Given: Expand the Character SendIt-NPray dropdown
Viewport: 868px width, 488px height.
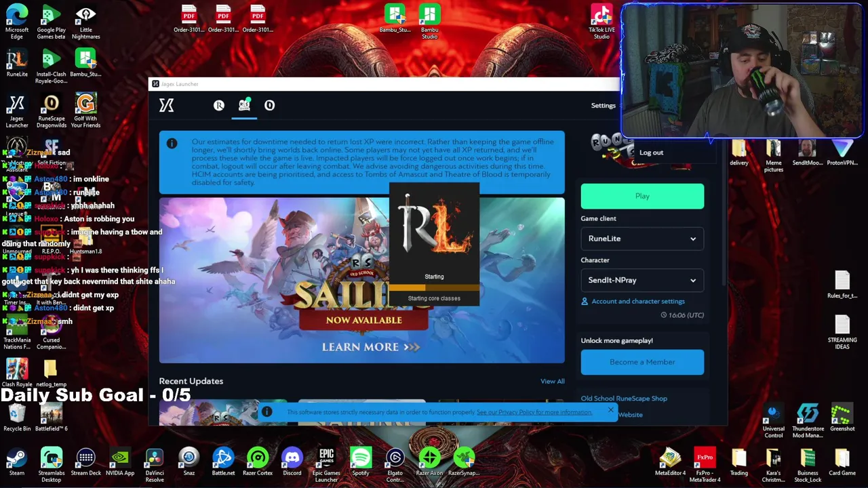Looking at the screenshot, I should 642,280.
